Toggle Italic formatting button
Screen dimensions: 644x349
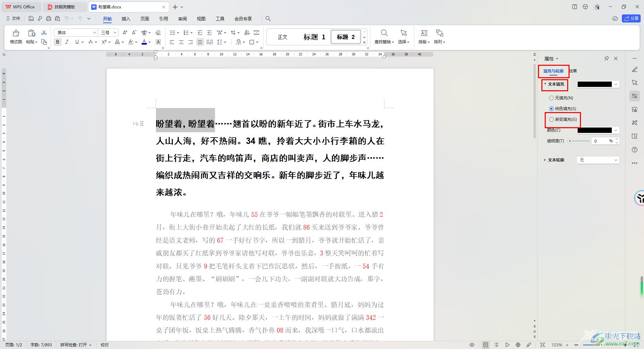[67, 42]
